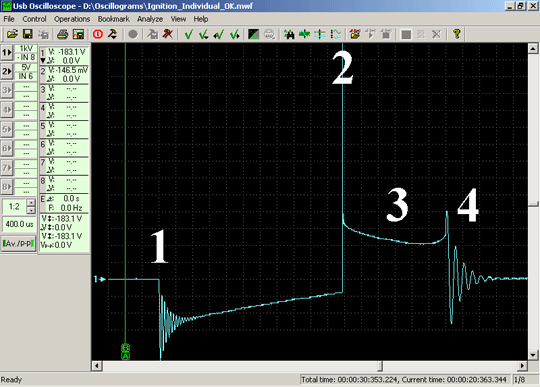Open the Control menu
Screen dimensions: 540x387
(x=34, y=19)
